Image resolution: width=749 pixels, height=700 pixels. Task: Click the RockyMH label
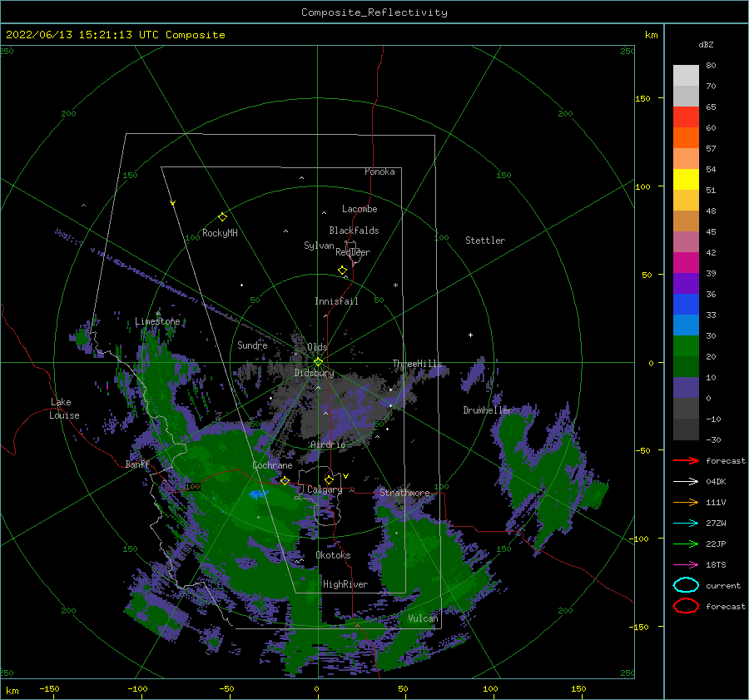coord(220,233)
